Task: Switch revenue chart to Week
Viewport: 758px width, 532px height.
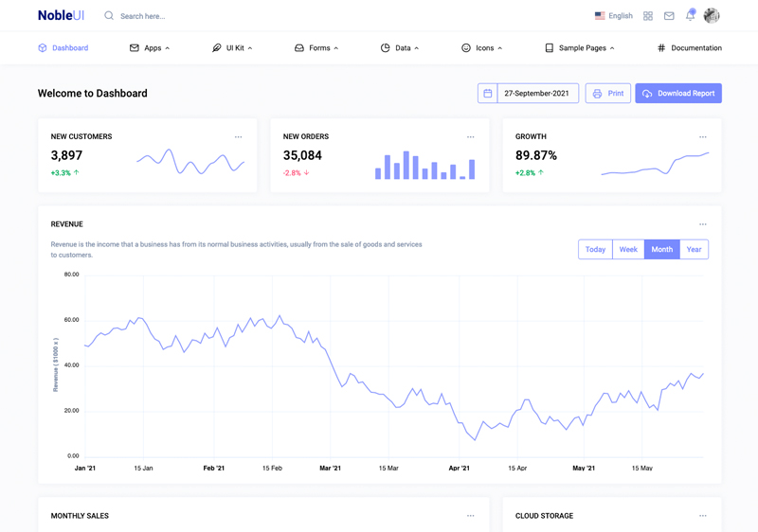Action: pos(628,250)
